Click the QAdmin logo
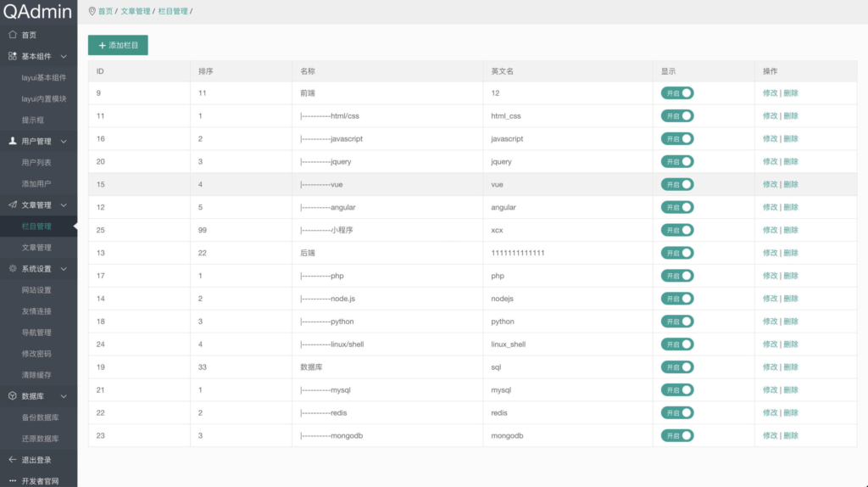868x487 pixels. 37,12
